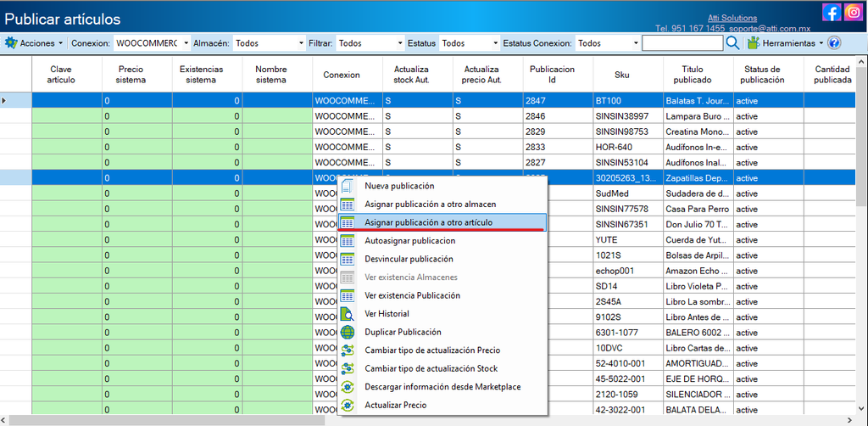Choose Duplicar Publicación menu entry
The width and height of the screenshot is (868, 426).
[442, 333]
